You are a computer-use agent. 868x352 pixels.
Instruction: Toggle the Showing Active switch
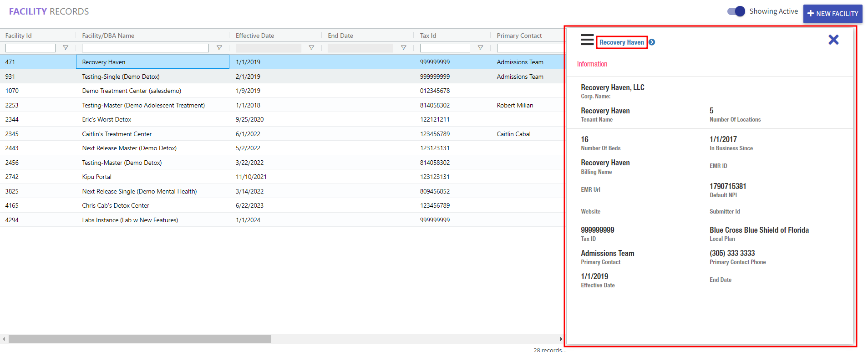click(x=736, y=11)
